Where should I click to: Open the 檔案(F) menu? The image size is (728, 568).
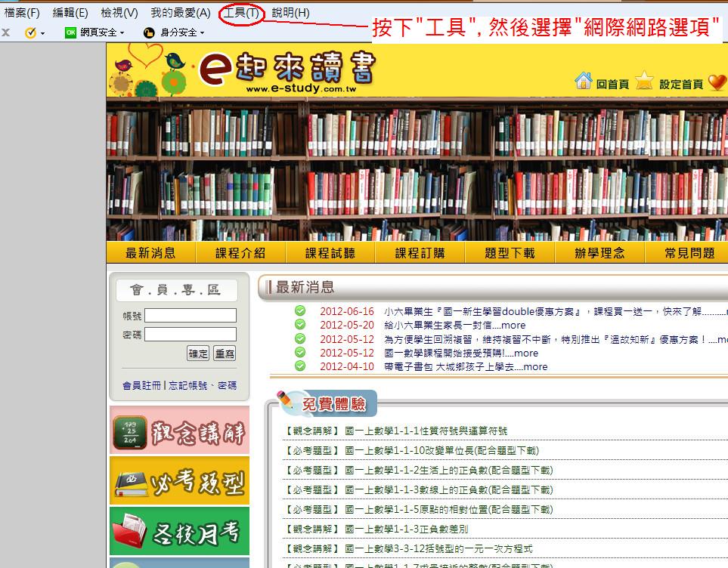point(22,13)
